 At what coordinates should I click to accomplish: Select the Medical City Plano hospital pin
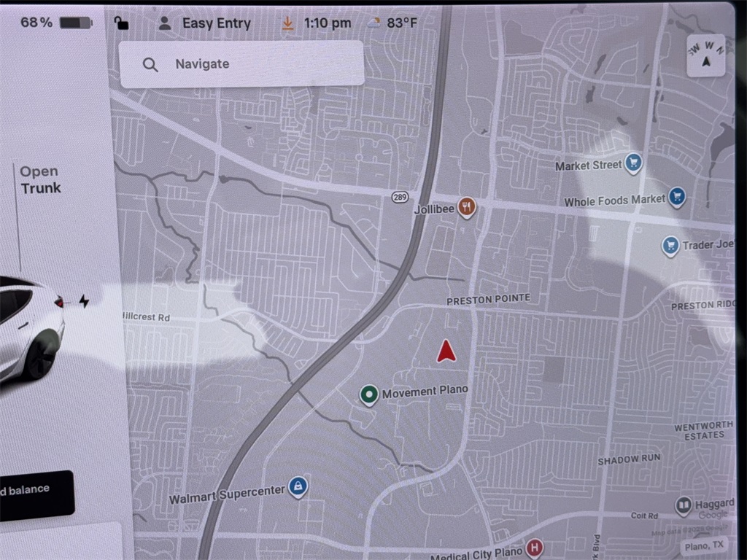[x=534, y=548]
